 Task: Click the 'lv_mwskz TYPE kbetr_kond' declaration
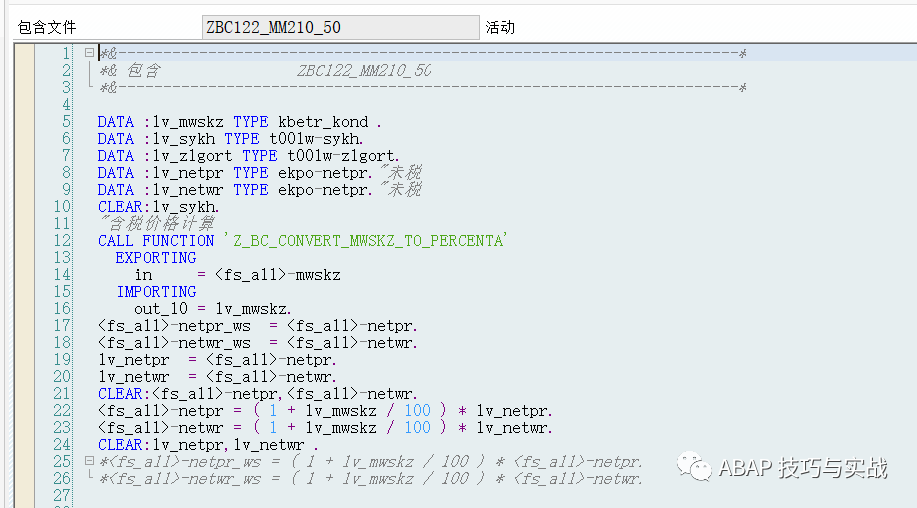[x=260, y=122]
